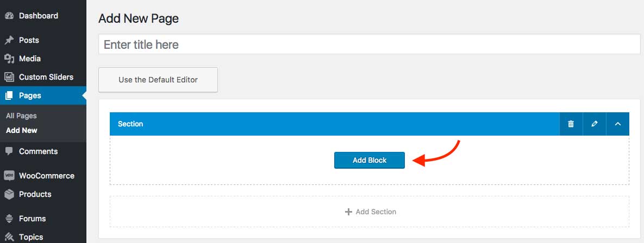Click the WooCommerce logo icon
Image resolution: width=644 pixels, height=243 pixels.
(9, 176)
